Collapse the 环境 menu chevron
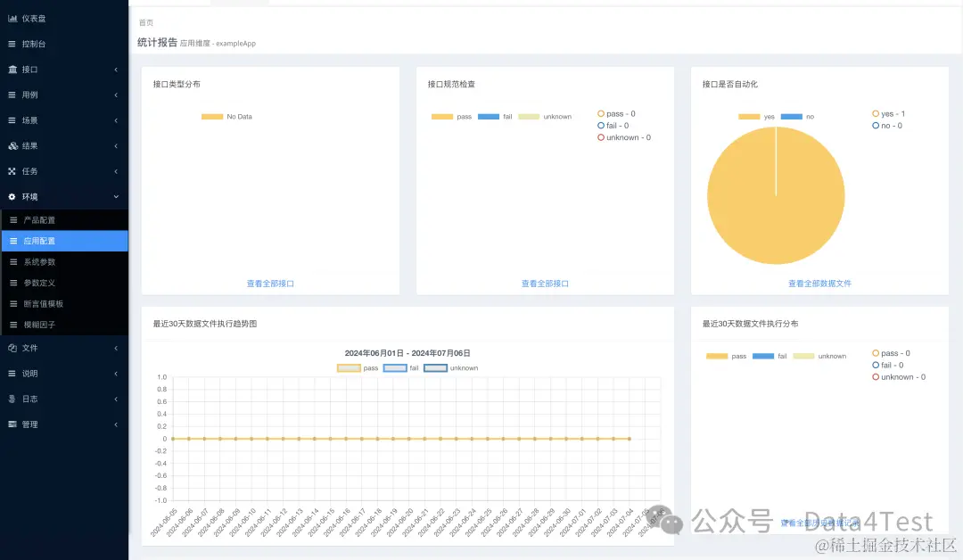963x560 pixels. (x=116, y=197)
